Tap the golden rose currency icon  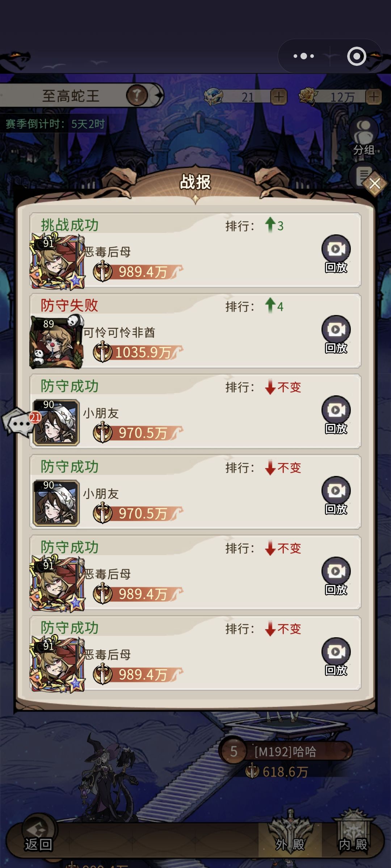point(308,97)
